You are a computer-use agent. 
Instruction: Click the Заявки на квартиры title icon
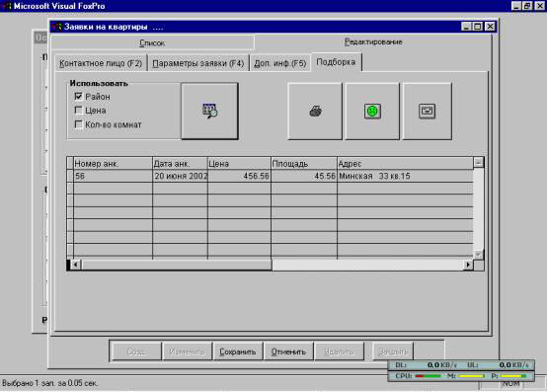tap(56, 27)
